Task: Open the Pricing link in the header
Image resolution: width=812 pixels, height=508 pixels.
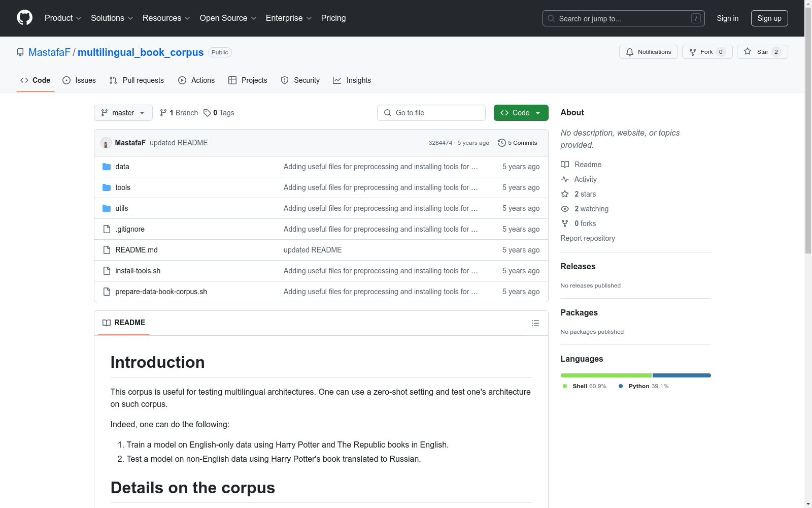Action: pos(333,18)
